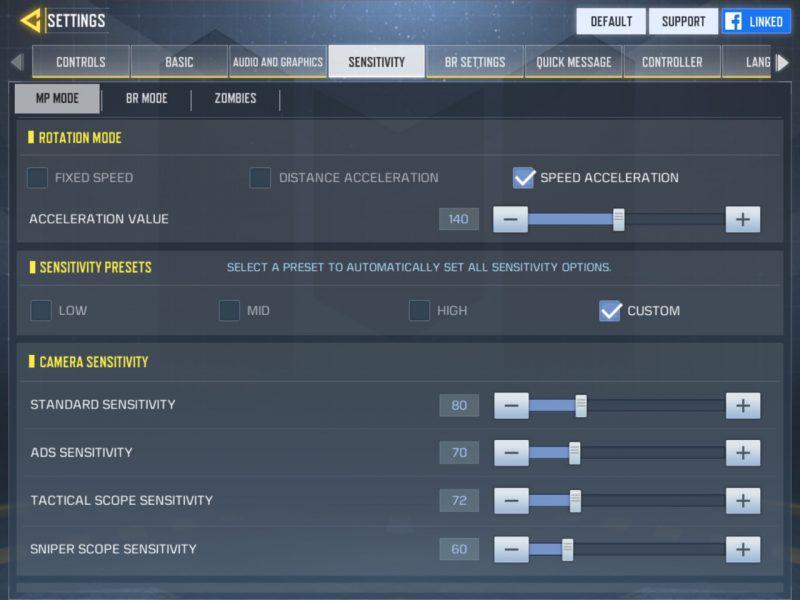This screenshot has height=600, width=800.
Task: Select the MP Mode sub-tab
Action: (57, 98)
